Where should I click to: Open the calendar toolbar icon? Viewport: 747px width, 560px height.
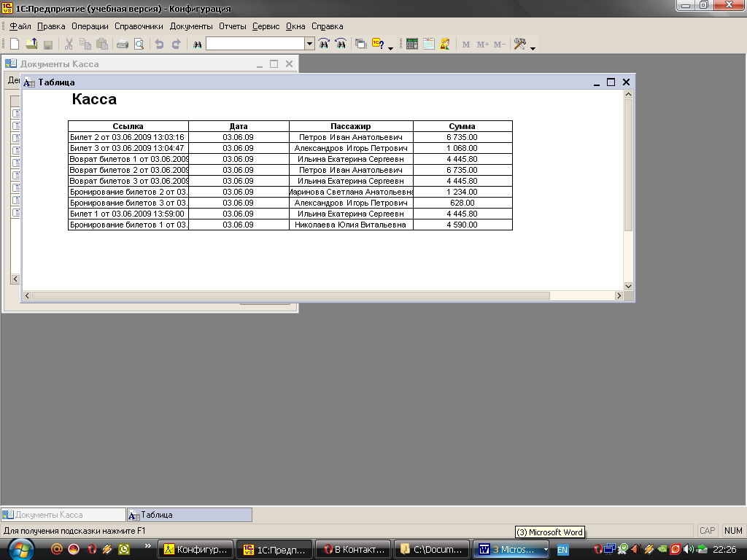[428, 44]
